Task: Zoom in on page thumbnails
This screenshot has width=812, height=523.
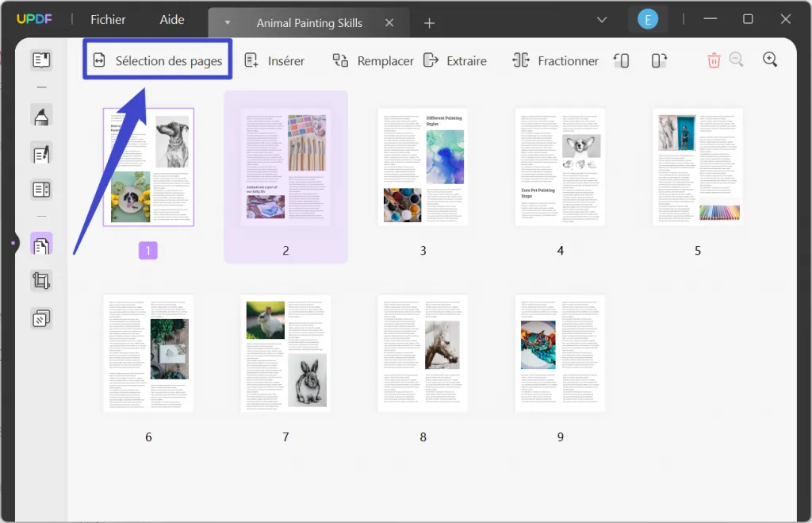Action: 768,60
